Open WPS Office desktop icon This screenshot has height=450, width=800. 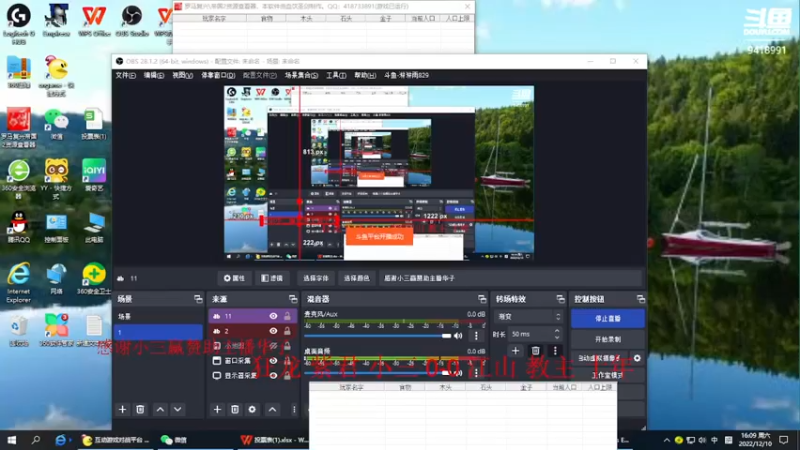94,21
